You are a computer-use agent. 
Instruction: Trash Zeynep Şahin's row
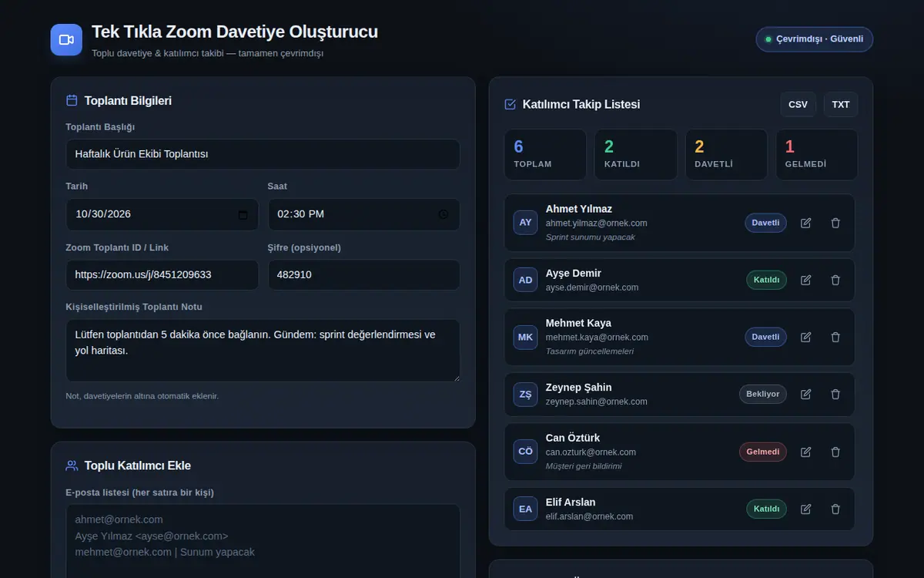835,394
